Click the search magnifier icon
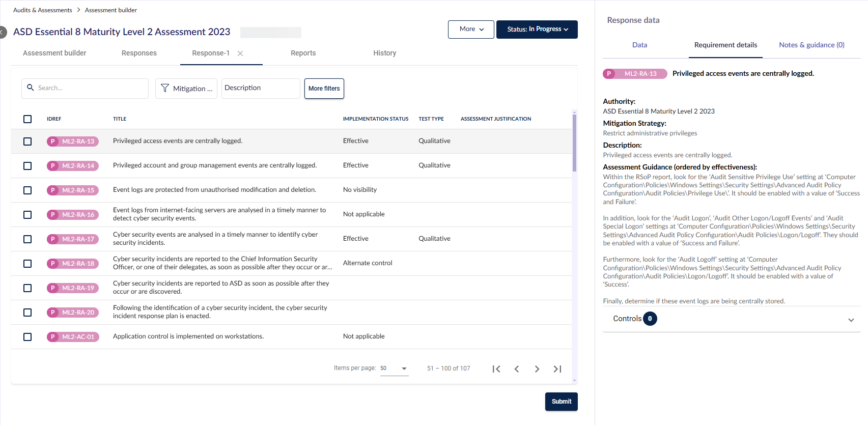Image resolution: width=868 pixels, height=425 pixels. [31, 88]
